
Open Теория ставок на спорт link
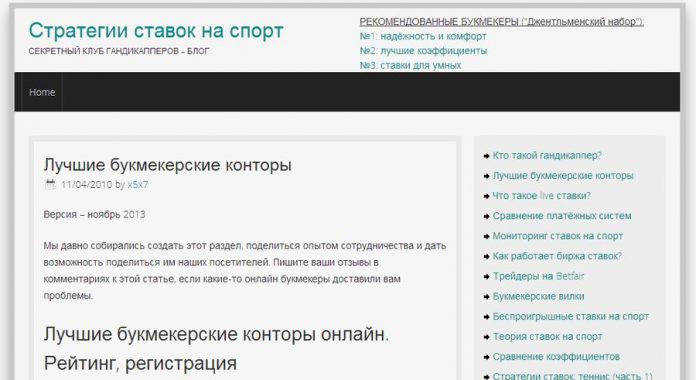coord(547,336)
